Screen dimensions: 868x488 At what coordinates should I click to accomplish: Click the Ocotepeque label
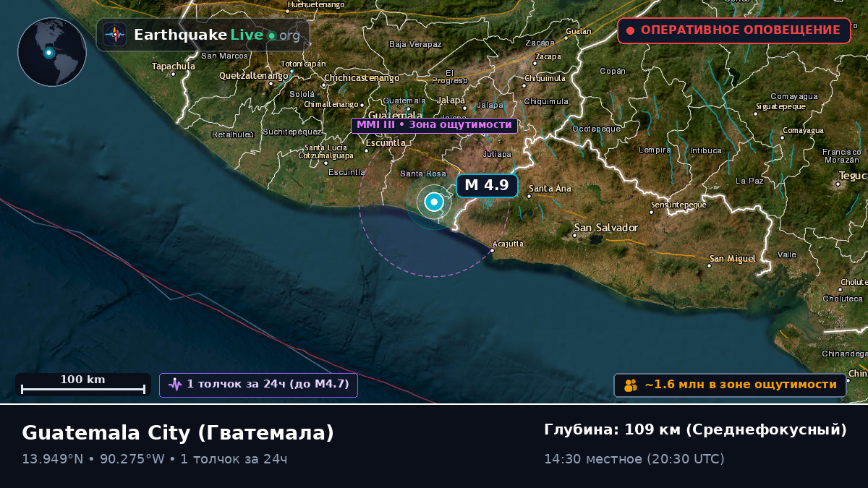click(597, 129)
